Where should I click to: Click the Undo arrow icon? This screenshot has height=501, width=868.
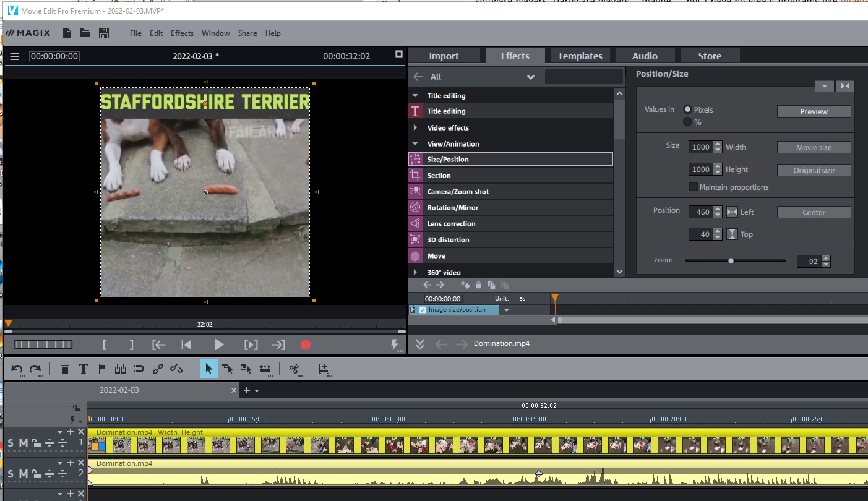click(17, 369)
